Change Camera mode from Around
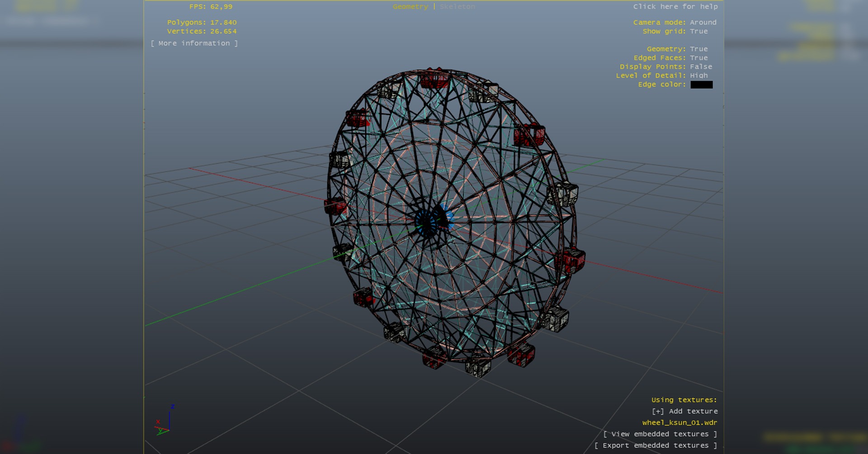Viewport: 868px width, 454px height. [x=703, y=23]
